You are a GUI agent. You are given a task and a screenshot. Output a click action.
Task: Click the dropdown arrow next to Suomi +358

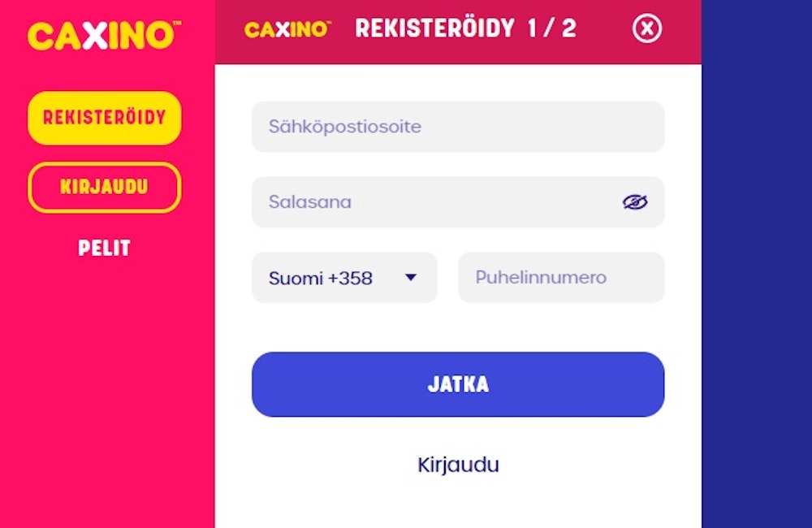[411, 278]
